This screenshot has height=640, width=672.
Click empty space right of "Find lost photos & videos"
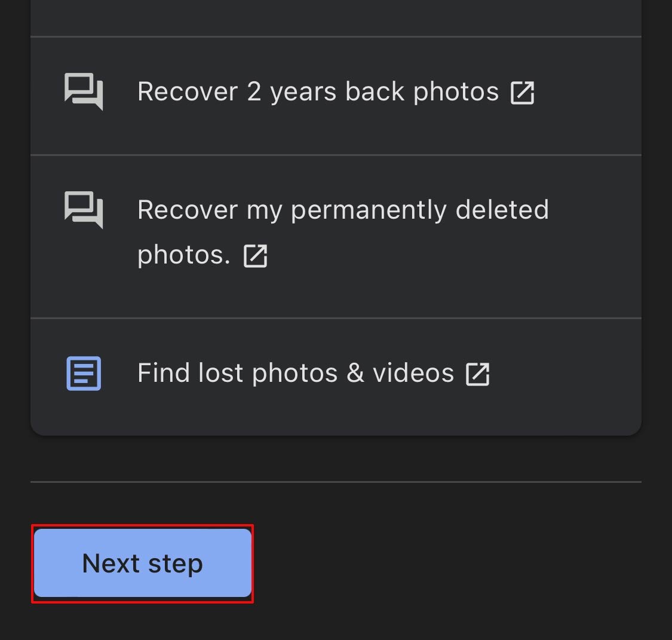point(566,374)
